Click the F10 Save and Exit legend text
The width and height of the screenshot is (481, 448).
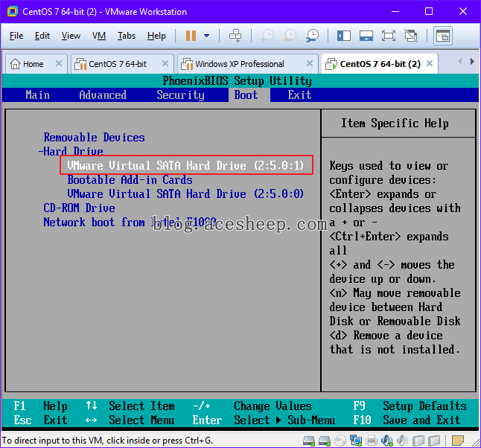(407, 420)
